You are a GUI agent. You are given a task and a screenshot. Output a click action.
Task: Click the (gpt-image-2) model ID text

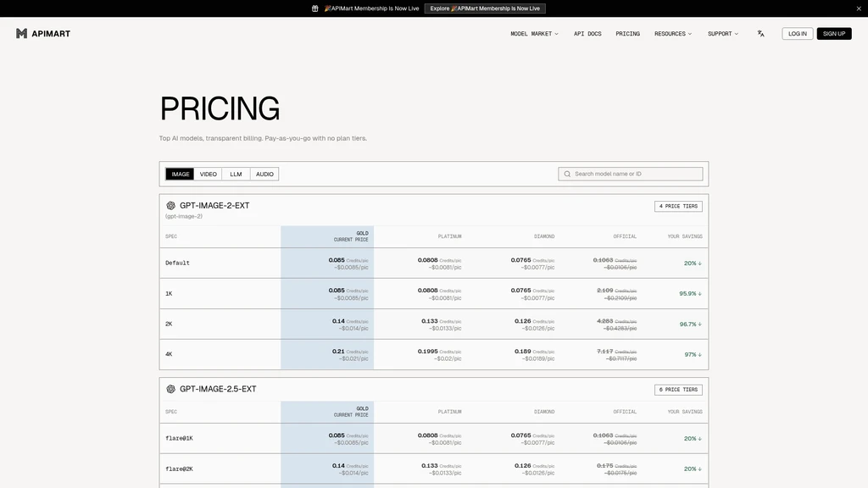click(x=184, y=216)
